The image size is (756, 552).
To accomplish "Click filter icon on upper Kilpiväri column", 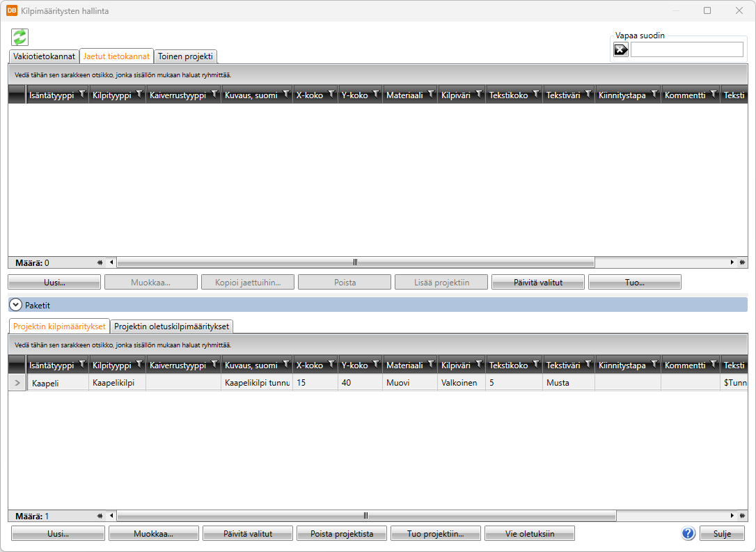I will pos(479,94).
